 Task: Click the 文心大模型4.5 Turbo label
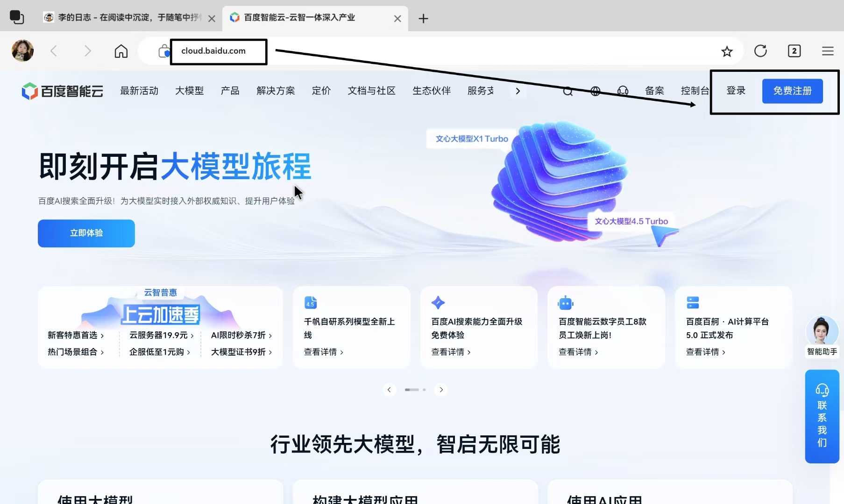click(631, 221)
